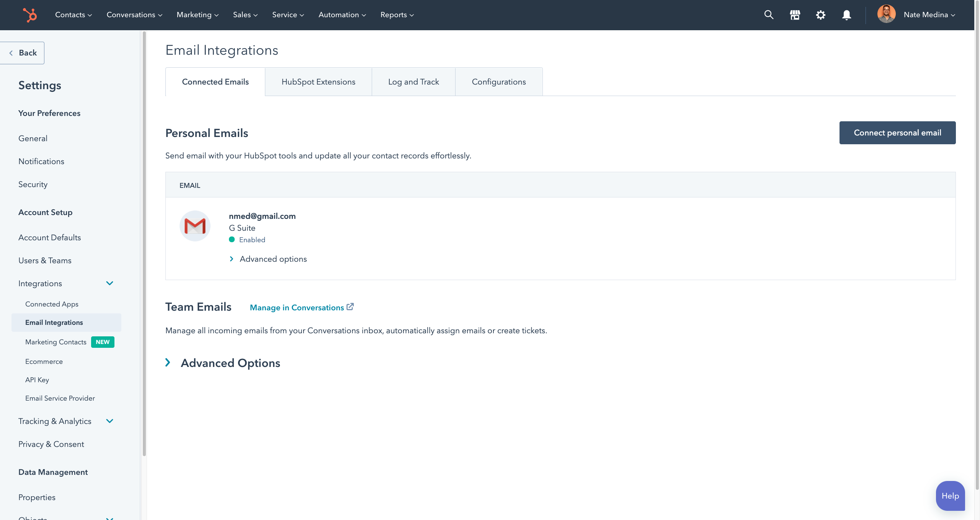Click Connected Emails tab
The width and height of the screenshot is (980, 520).
click(x=215, y=81)
